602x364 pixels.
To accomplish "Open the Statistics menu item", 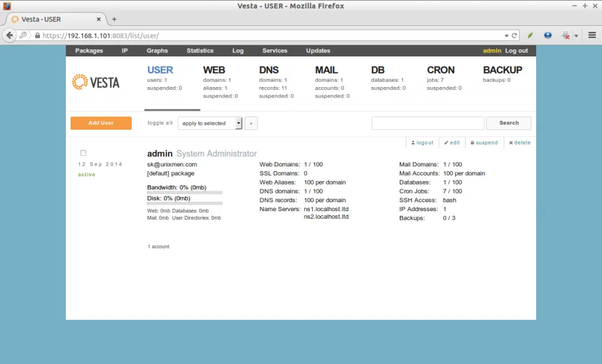I will click(x=200, y=51).
